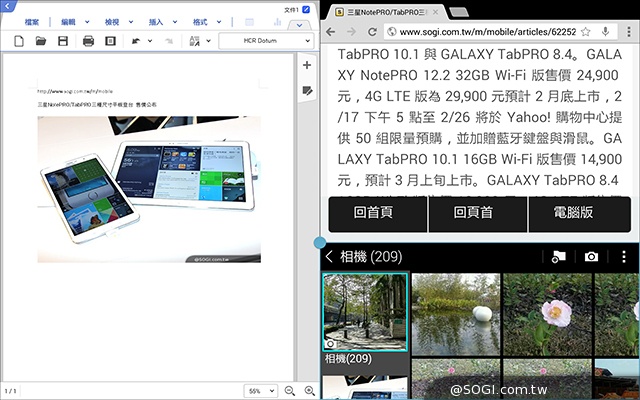
Task: Click the plus icon on the side panel
Action: 307,65
